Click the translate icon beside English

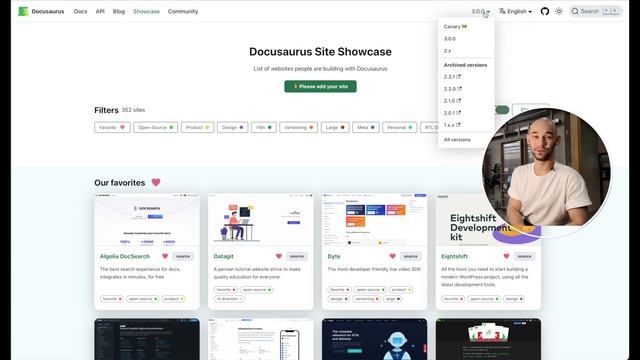tap(502, 11)
